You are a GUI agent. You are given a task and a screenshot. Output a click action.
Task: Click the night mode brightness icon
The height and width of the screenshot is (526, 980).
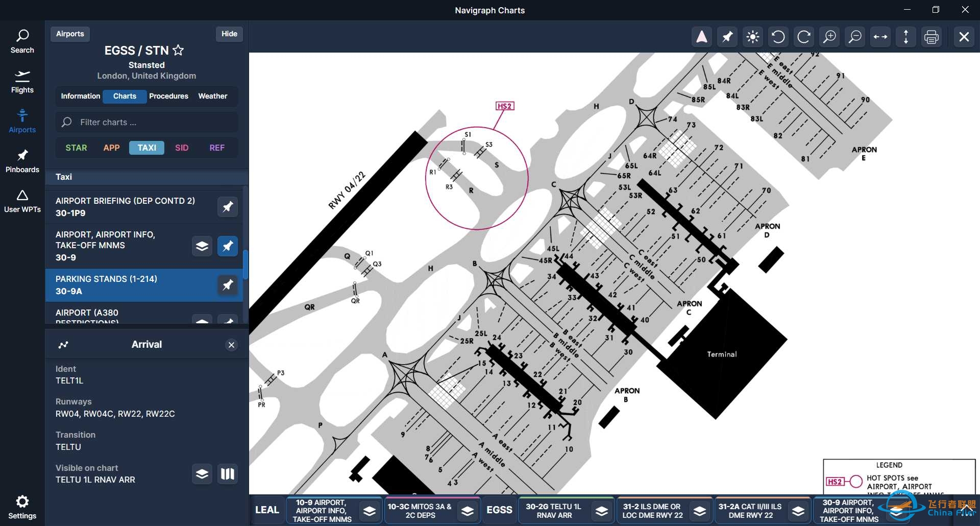click(752, 37)
